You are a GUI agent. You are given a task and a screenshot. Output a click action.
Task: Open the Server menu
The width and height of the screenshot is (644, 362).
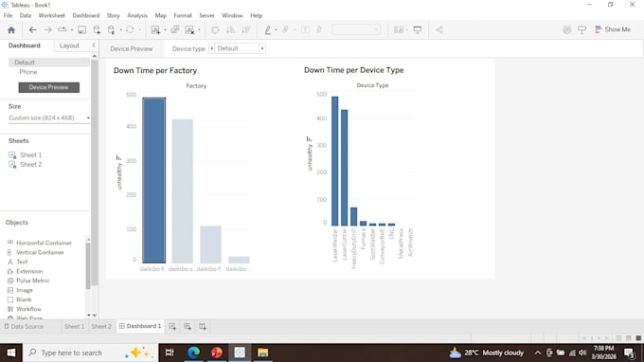tap(207, 15)
